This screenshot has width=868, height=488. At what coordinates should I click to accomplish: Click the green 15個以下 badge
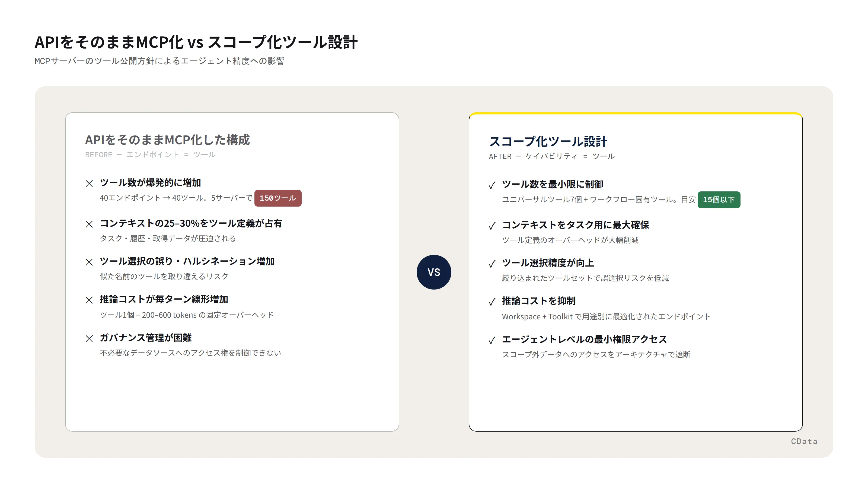point(719,200)
